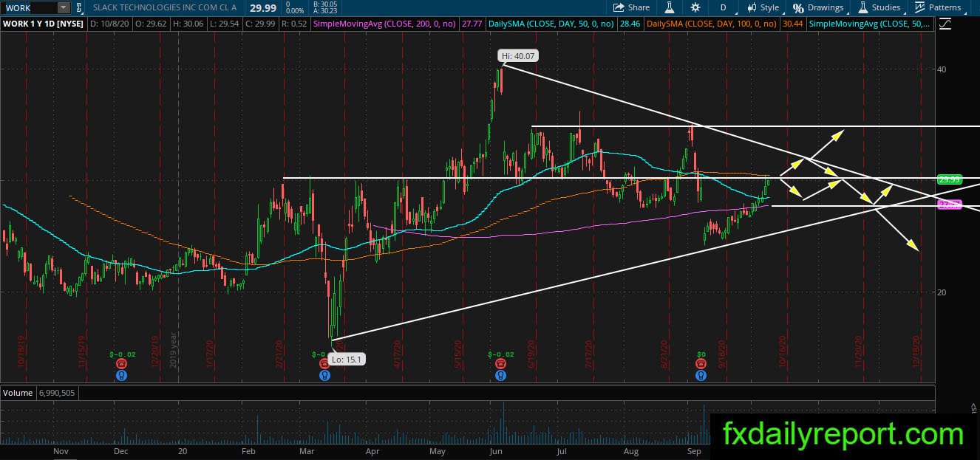
Task: Click the December conference call blue icon
Action: tap(121, 375)
